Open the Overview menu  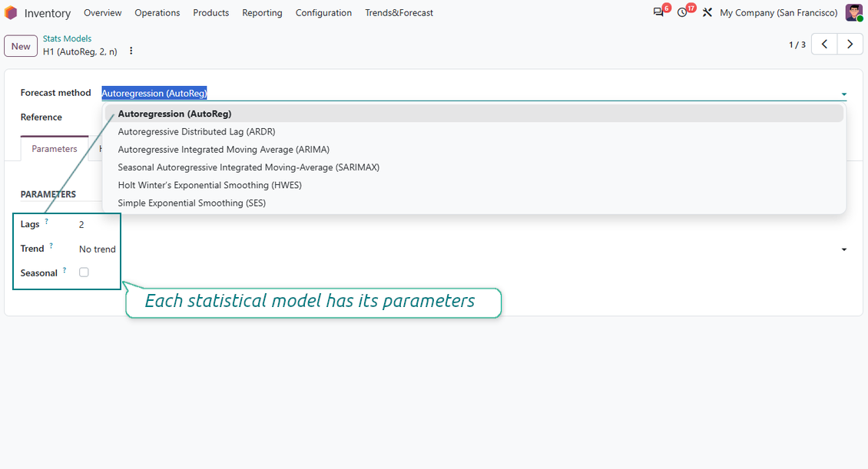click(x=102, y=13)
